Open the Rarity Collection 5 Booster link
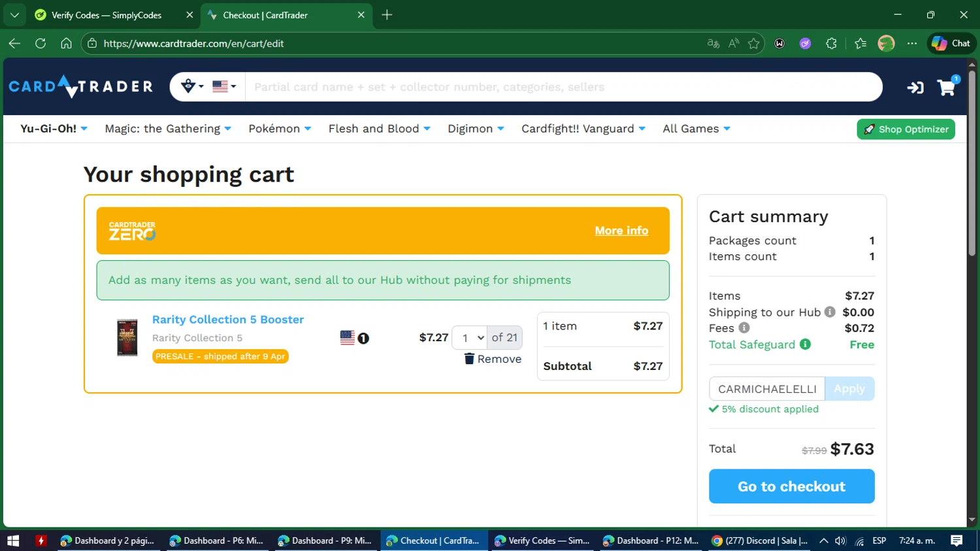 pyautogui.click(x=228, y=320)
